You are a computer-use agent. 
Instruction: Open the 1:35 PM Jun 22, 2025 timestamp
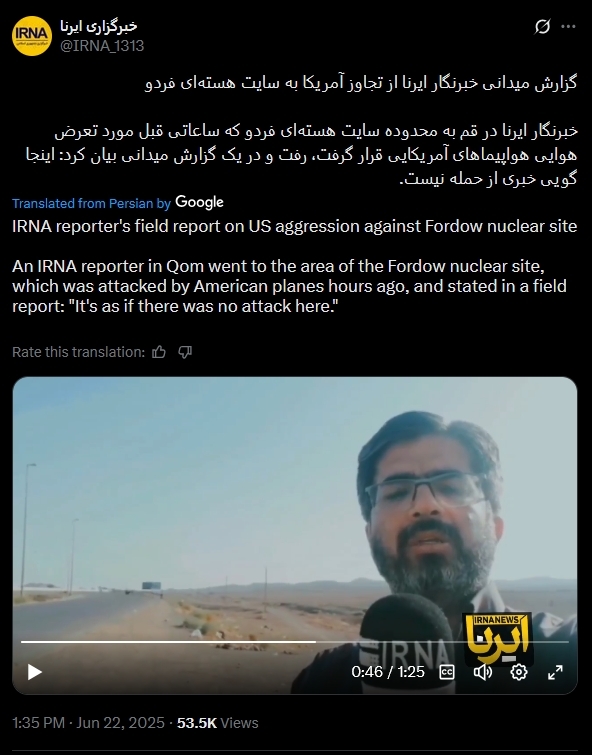point(88,723)
